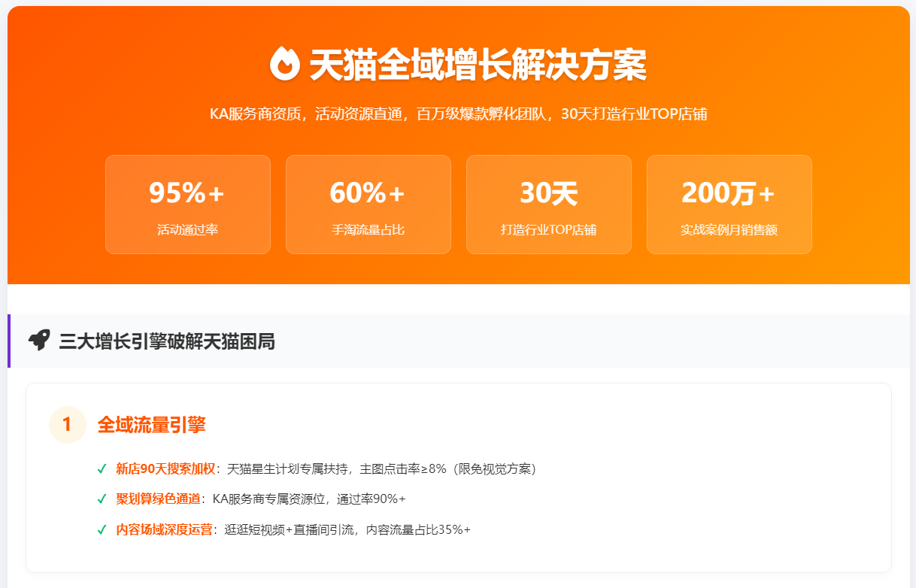Select the 95%+ 活动通过率 stat card
This screenshot has height=588, width=916.
(188, 205)
